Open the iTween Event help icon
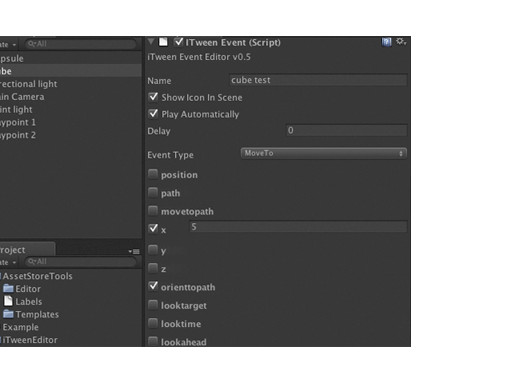 [x=386, y=42]
